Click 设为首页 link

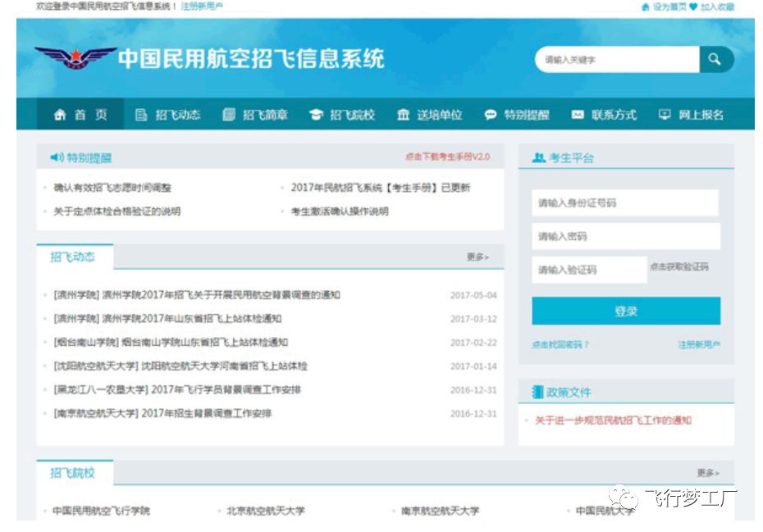pos(669,7)
